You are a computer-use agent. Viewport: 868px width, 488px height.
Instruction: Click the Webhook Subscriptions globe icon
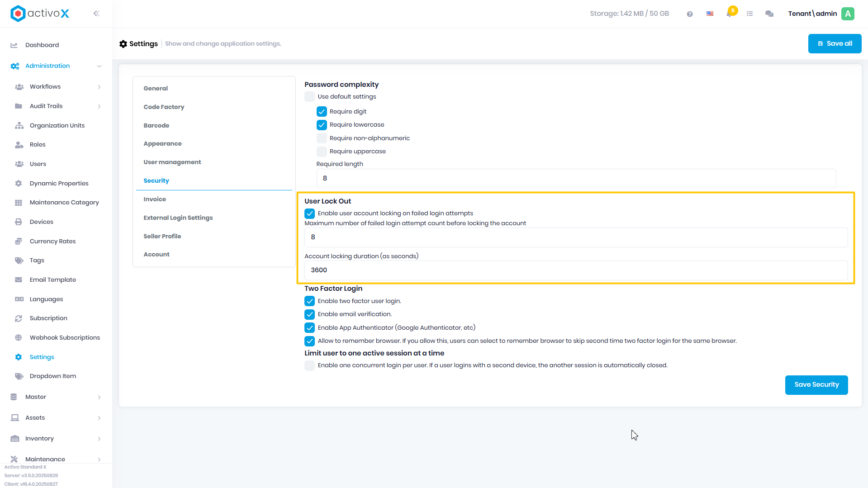pos(19,338)
